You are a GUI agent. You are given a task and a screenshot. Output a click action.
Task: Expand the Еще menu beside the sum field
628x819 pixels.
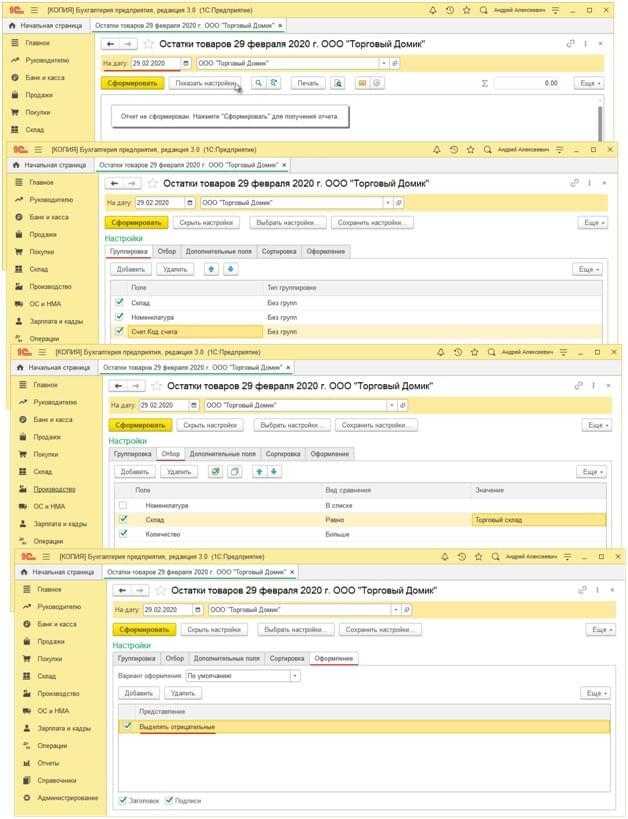tap(588, 84)
